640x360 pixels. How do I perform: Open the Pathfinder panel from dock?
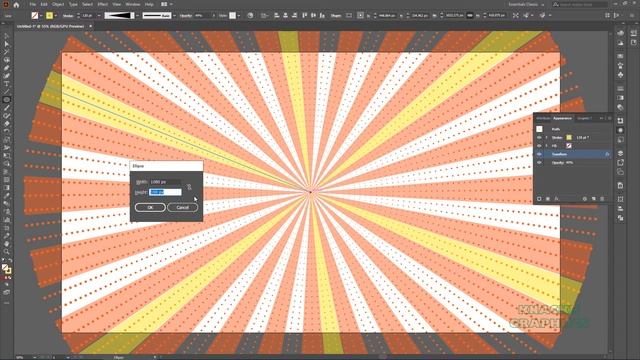point(620,218)
